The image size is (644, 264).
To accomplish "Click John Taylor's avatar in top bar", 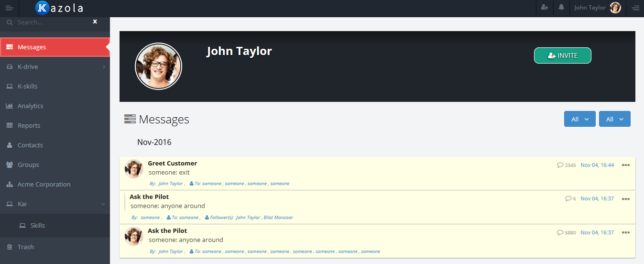I will pos(615,8).
